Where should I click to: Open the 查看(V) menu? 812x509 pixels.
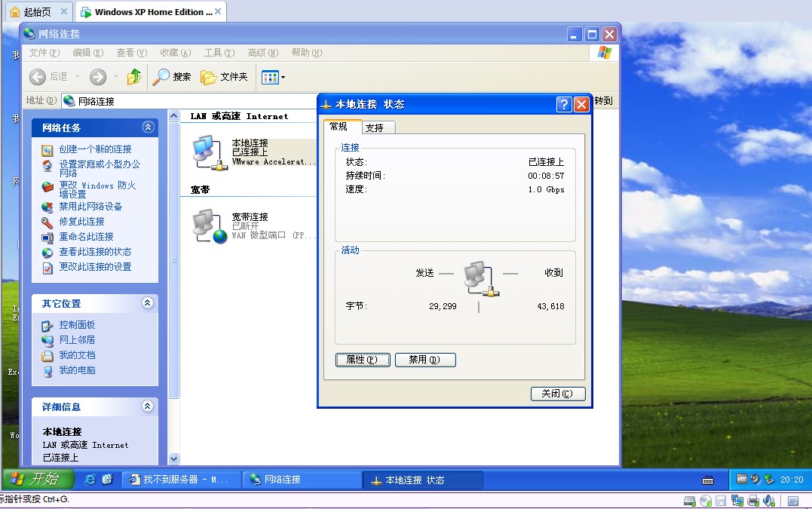point(131,52)
